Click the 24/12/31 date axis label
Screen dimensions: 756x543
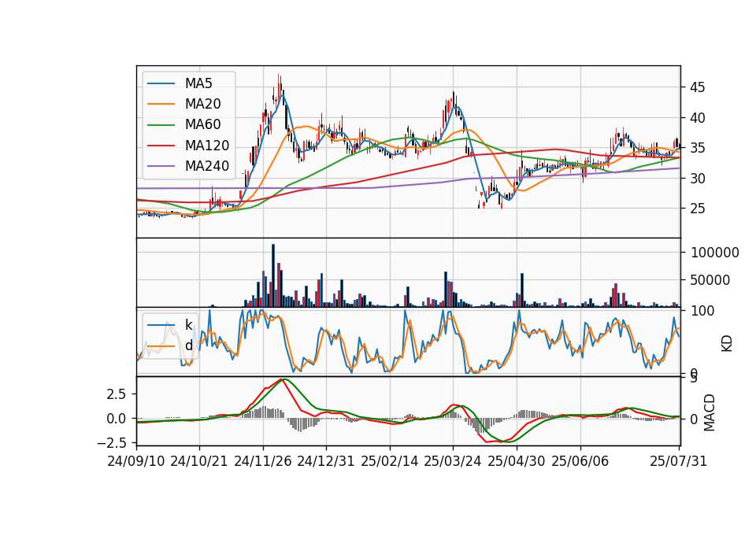pyautogui.click(x=326, y=461)
